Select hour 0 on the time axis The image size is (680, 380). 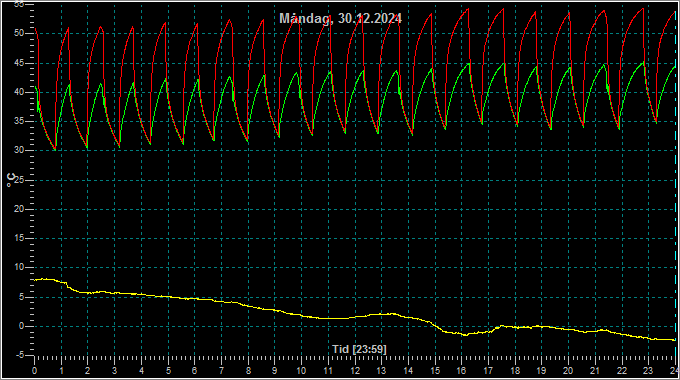coord(35,371)
